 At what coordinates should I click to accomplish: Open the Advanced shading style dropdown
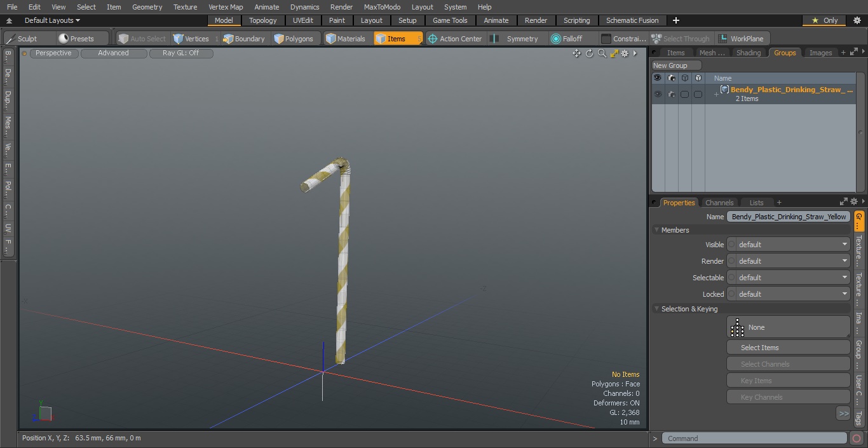pyautogui.click(x=113, y=53)
